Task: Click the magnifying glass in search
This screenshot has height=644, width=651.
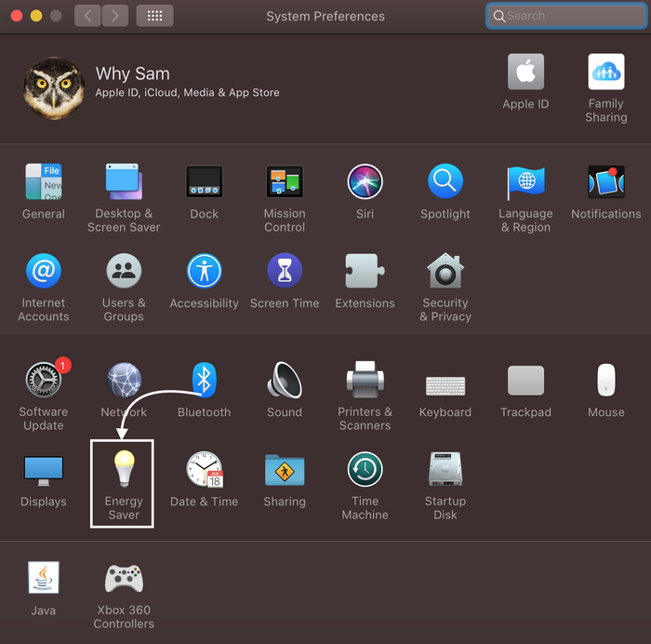Action: pos(499,16)
